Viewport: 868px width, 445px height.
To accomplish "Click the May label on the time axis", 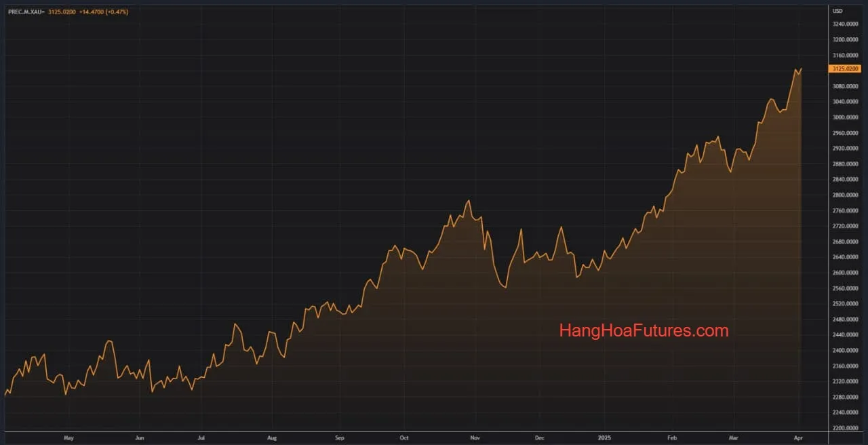I will (x=68, y=438).
